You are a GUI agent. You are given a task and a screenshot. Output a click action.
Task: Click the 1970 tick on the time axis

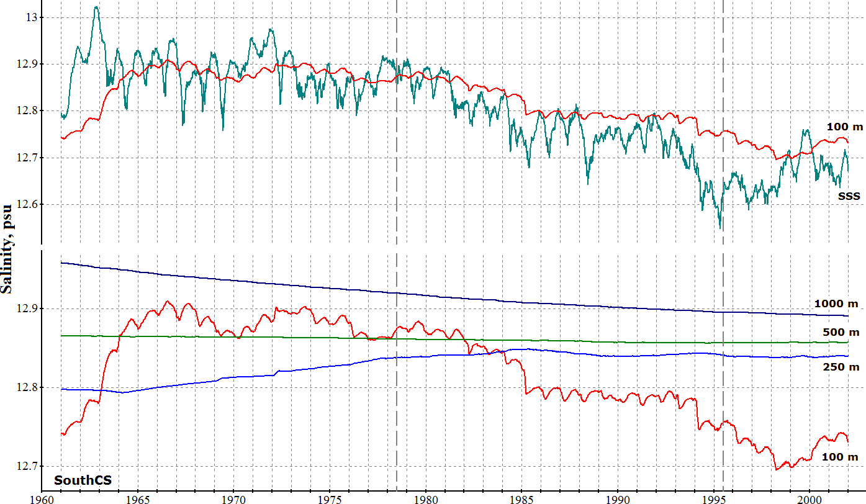233,498
